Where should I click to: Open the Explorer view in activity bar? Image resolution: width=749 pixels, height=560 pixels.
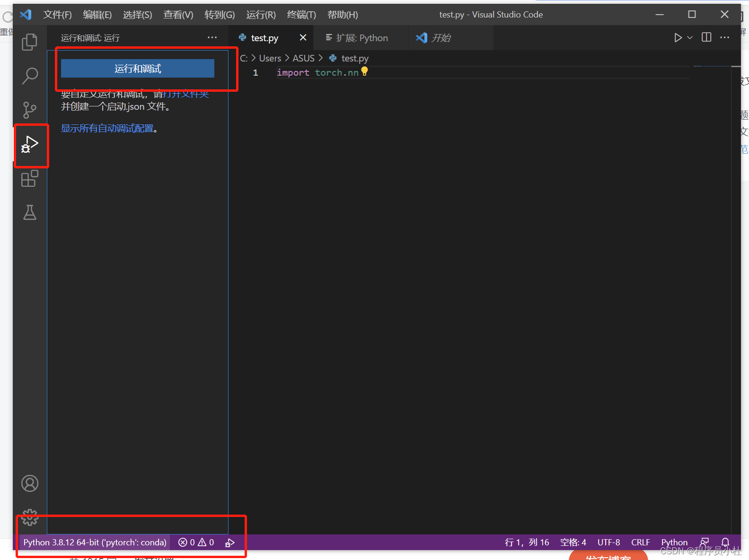tap(30, 42)
